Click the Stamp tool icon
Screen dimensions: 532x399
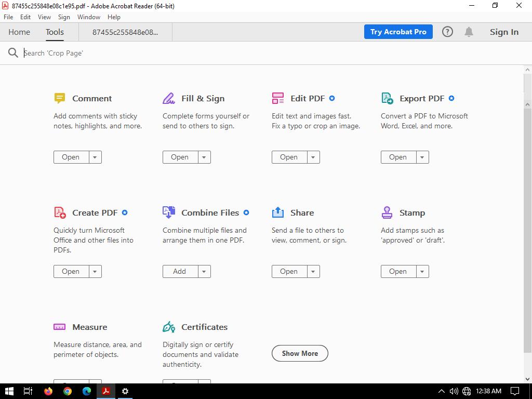(387, 212)
